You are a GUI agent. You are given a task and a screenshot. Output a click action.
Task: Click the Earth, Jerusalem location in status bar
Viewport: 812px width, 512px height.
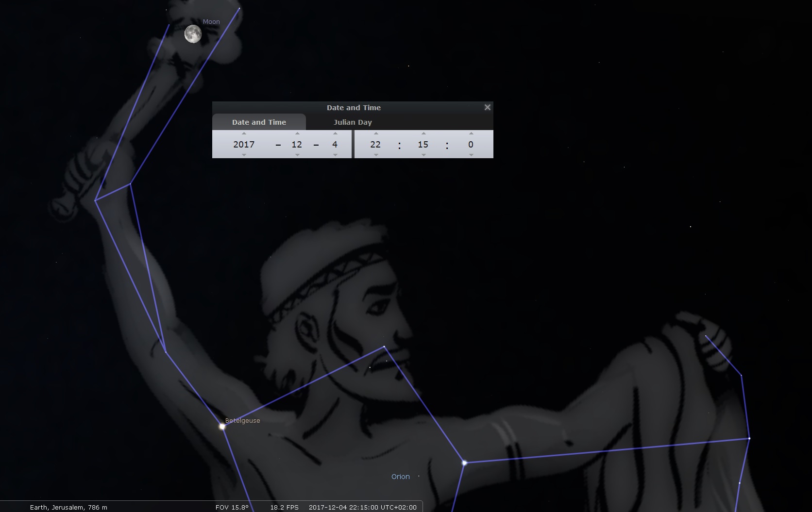point(68,507)
